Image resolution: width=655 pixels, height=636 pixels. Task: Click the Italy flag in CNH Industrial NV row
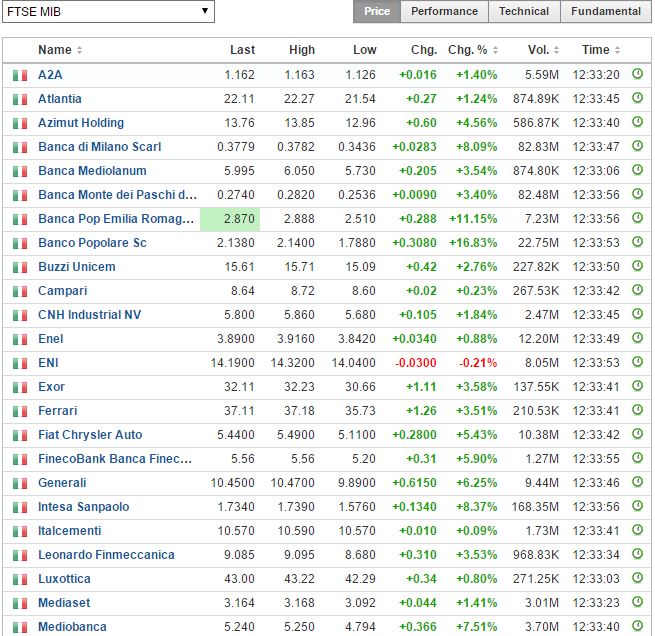pos(20,316)
